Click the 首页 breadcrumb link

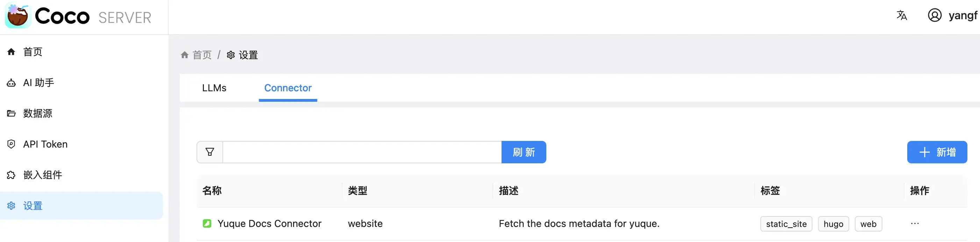click(203, 55)
